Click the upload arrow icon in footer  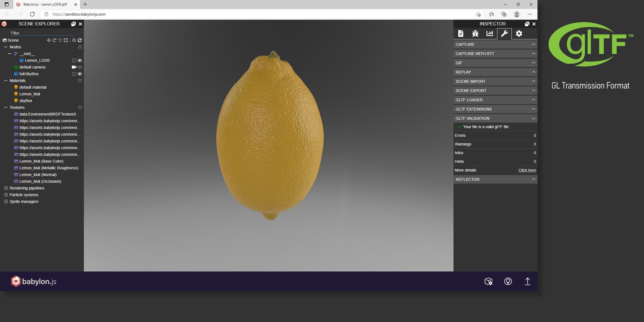tap(527, 281)
